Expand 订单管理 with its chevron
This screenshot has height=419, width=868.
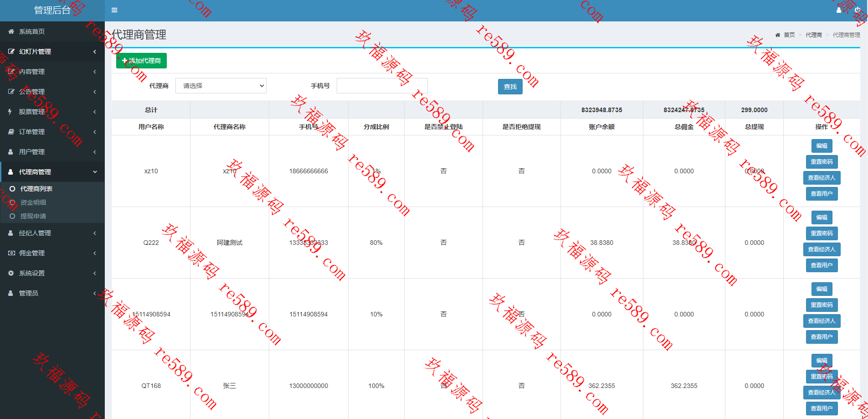click(95, 132)
